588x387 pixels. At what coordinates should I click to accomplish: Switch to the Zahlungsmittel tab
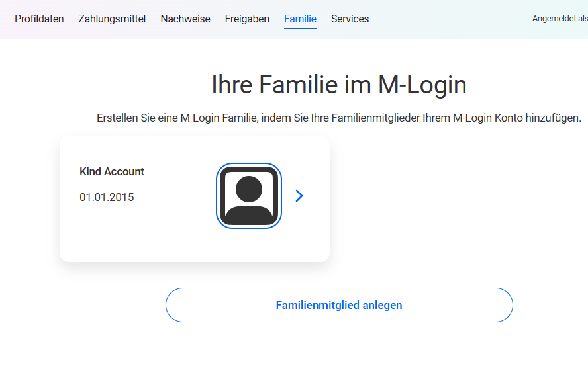(x=112, y=19)
